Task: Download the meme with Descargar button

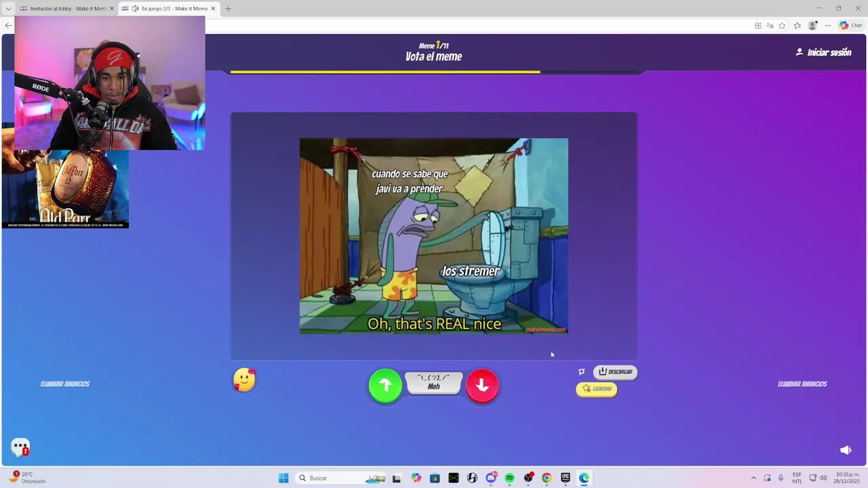Action: (615, 372)
